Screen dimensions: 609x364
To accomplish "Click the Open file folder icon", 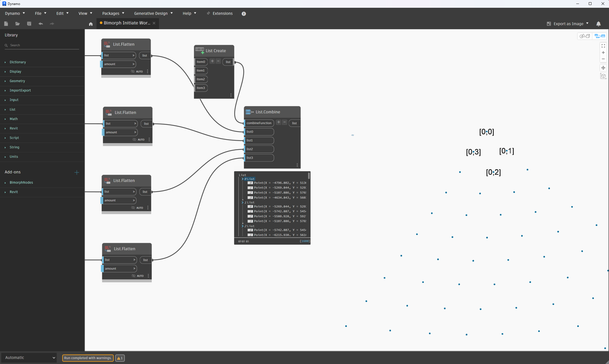I will pyautogui.click(x=17, y=24).
